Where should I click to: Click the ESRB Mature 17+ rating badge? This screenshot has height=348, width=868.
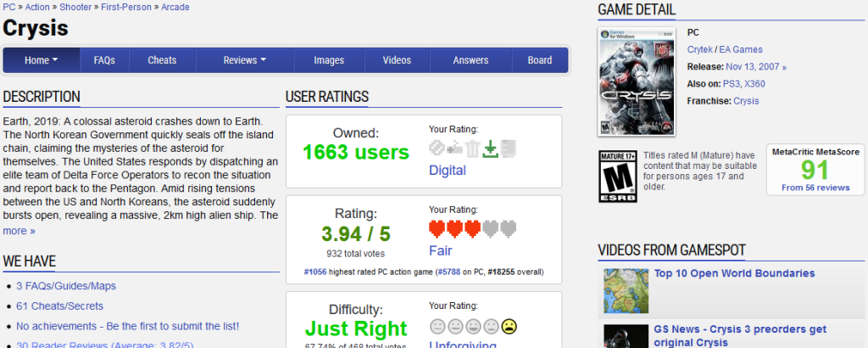point(618,177)
